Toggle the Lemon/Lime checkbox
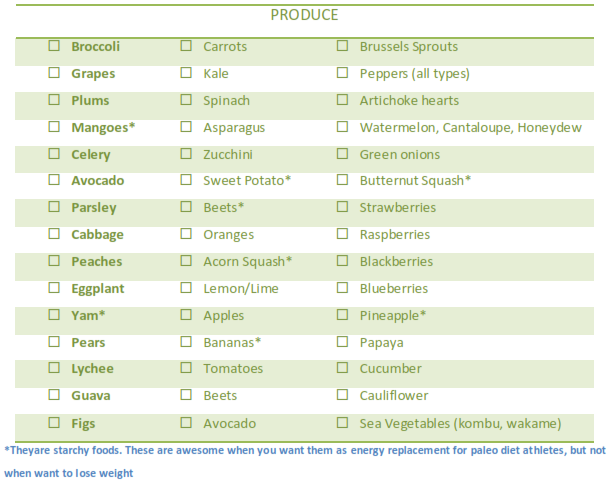 coord(186,289)
